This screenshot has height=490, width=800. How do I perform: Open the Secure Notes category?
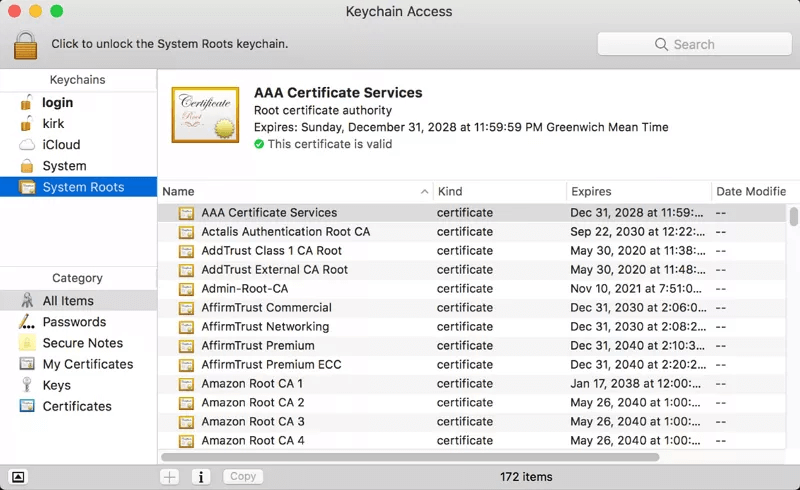(x=82, y=343)
